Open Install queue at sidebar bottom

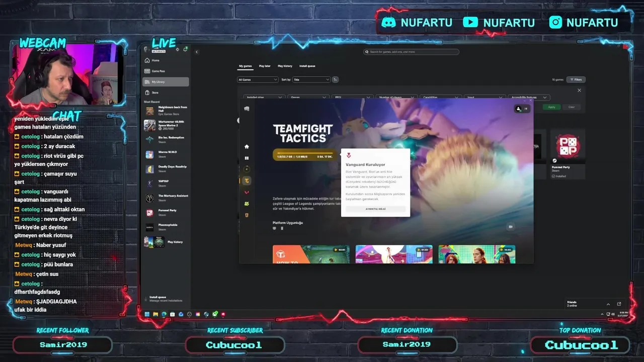pyautogui.click(x=166, y=298)
